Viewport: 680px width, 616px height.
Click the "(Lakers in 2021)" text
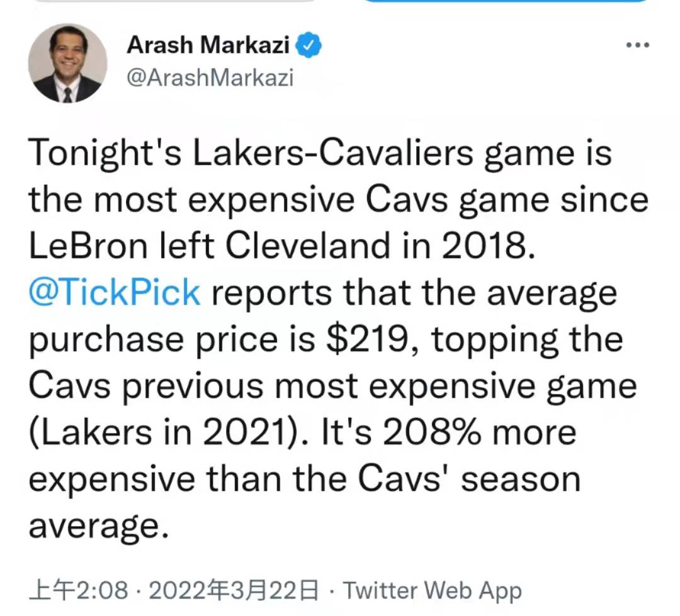click(x=169, y=433)
